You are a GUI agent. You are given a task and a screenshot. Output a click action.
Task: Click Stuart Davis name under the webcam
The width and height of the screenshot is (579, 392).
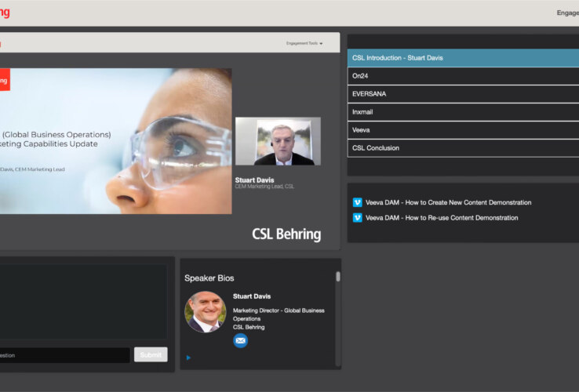click(254, 180)
